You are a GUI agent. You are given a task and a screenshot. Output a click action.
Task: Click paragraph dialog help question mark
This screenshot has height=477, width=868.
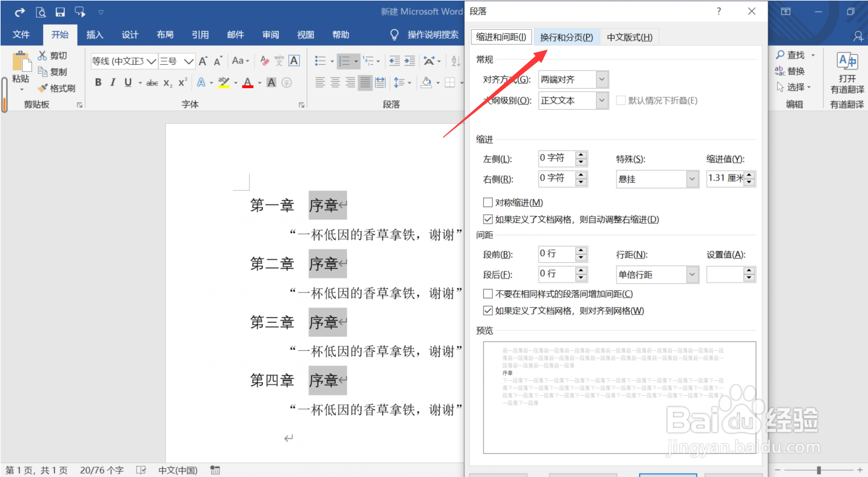(x=719, y=11)
